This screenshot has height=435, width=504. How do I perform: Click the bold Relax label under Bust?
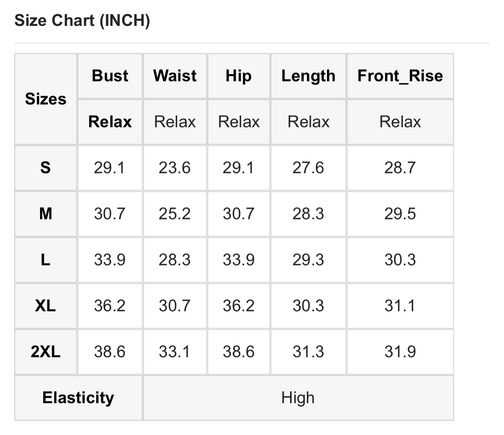click(110, 122)
